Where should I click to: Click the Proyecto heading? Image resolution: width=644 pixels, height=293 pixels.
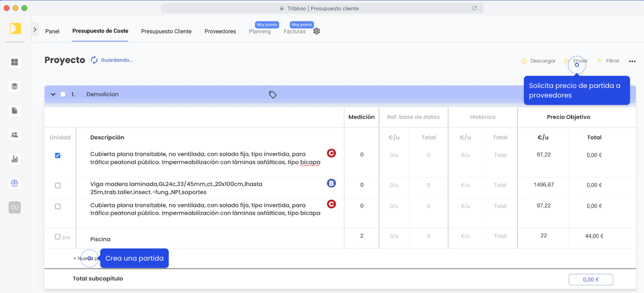pyautogui.click(x=65, y=60)
